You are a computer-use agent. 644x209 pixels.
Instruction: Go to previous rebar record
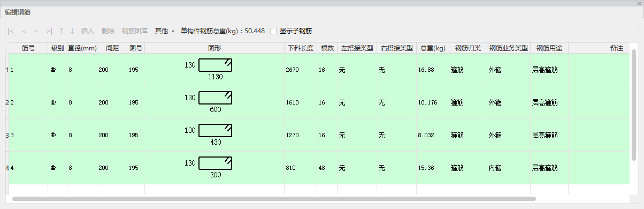[24, 31]
